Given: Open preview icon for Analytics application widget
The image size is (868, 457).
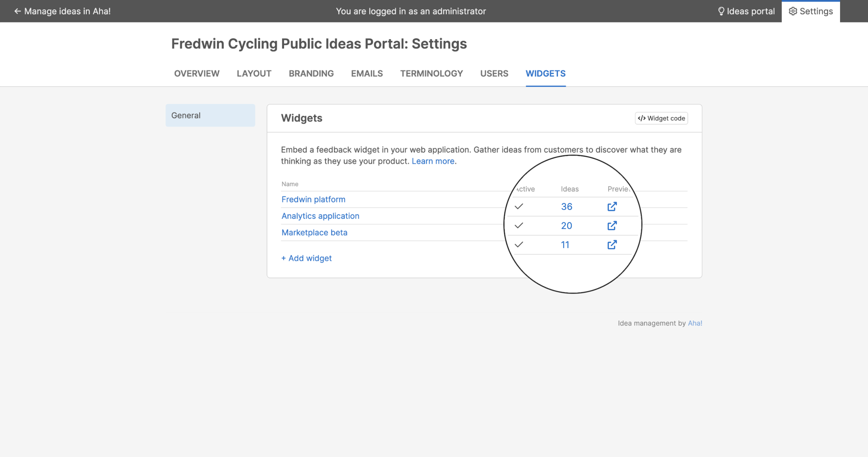Looking at the screenshot, I should 612,226.
